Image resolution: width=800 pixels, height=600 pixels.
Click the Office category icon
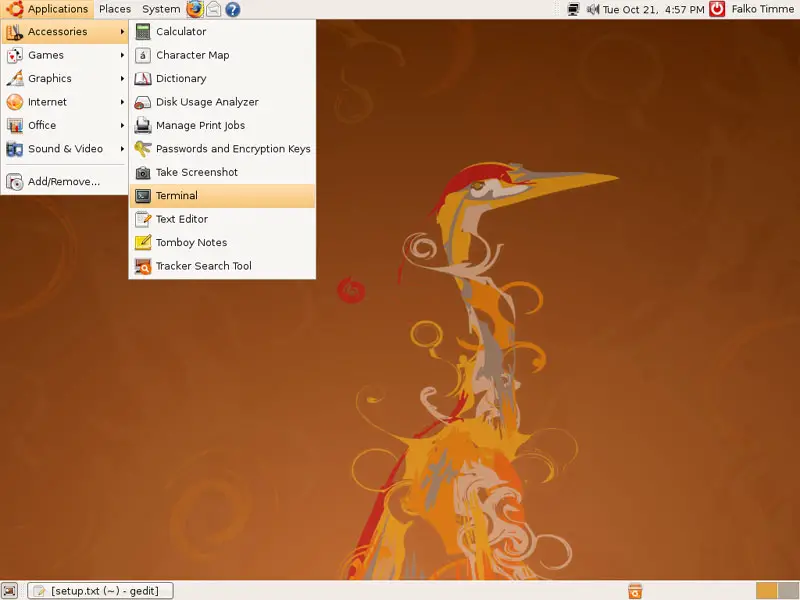click(x=15, y=126)
